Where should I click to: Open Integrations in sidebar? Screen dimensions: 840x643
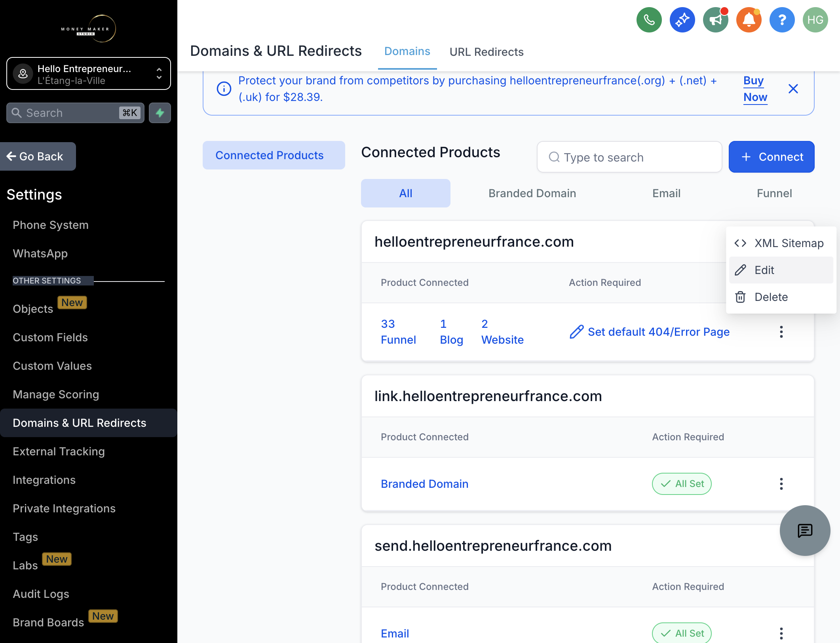pyautogui.click(x=44, y=480)
